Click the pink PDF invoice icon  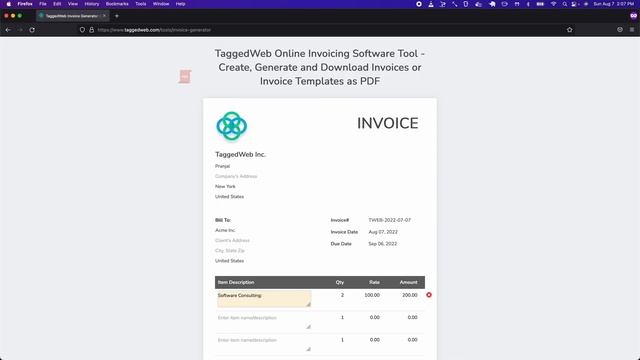tap(185, 76)
